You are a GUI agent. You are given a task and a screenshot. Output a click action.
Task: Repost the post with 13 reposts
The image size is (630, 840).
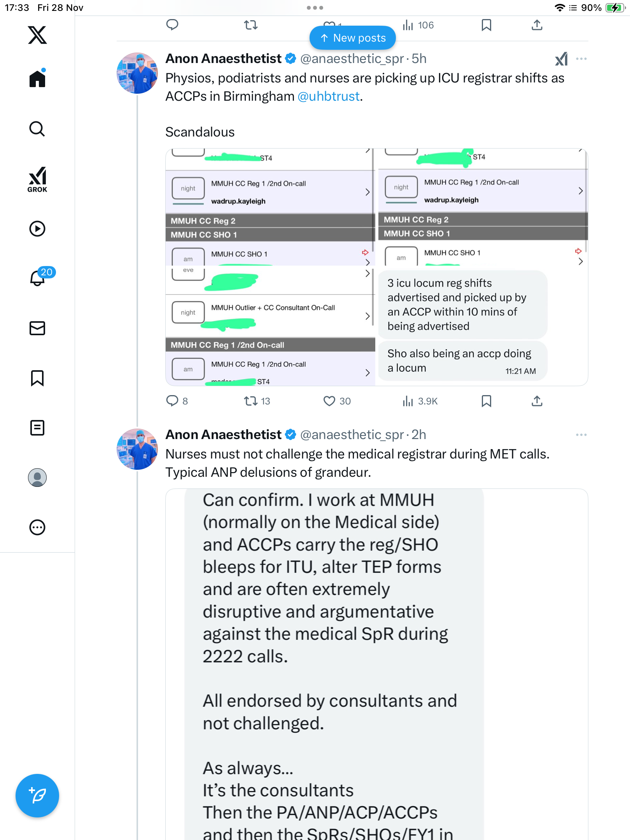(251, 401)
